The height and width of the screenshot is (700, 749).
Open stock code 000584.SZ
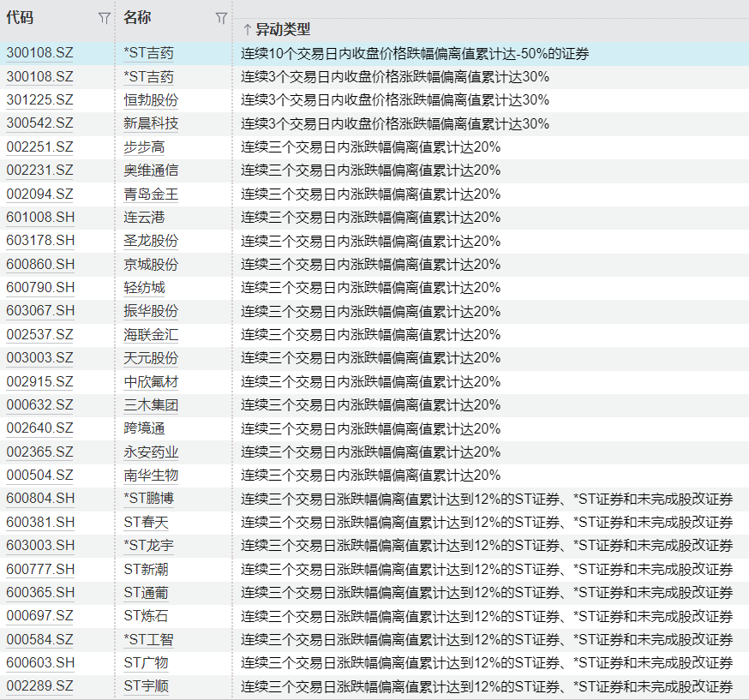[39, 639]
